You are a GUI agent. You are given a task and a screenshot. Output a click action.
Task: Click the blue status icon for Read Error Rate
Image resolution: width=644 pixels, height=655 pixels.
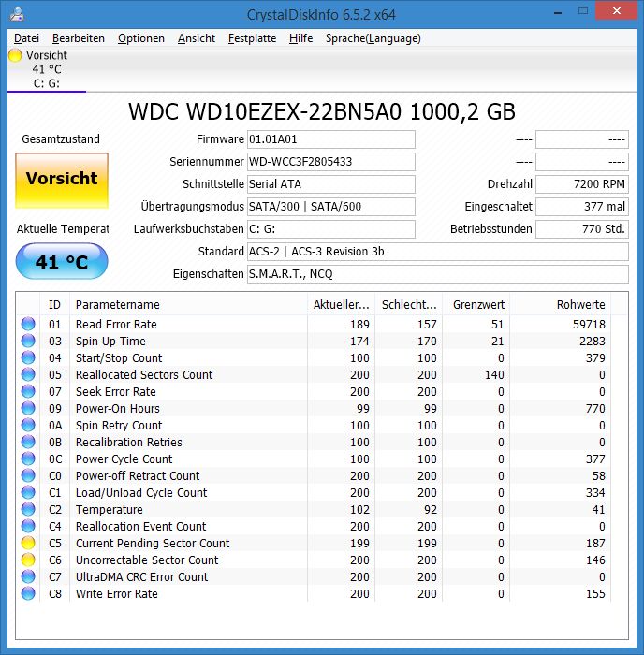click(x=28, y=324)
